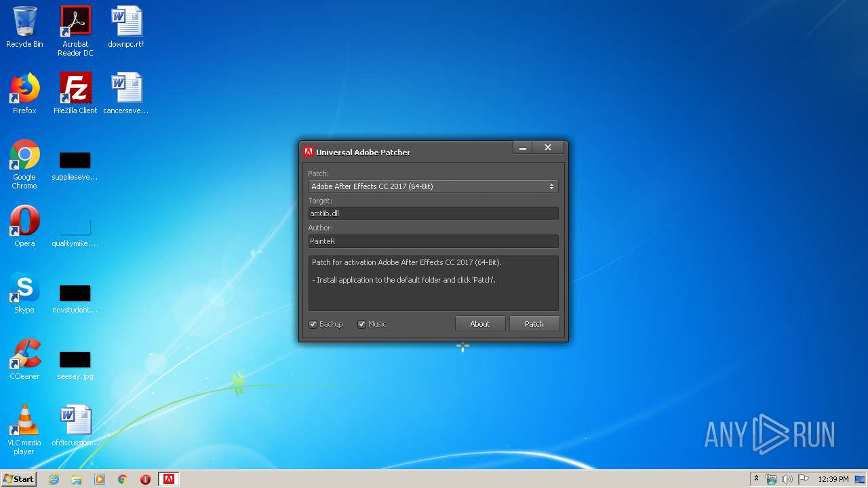Launch Firefox from desktop
868x488 pixels.
coord(24,94)
